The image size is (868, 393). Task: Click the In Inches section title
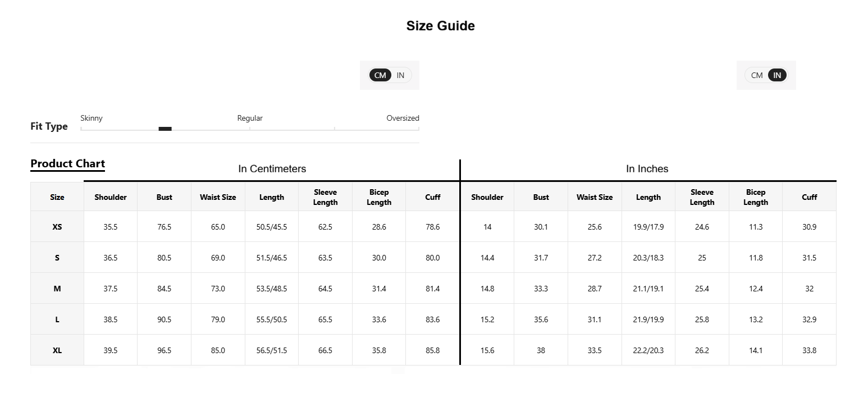pyautogui.click(x=647, y=168)
